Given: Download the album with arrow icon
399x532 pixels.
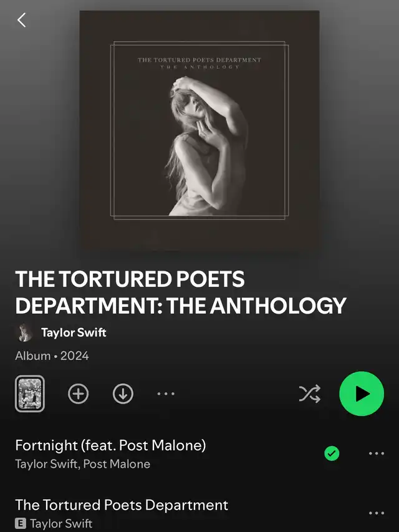Looking at the screenshot, I should [123, 394].
